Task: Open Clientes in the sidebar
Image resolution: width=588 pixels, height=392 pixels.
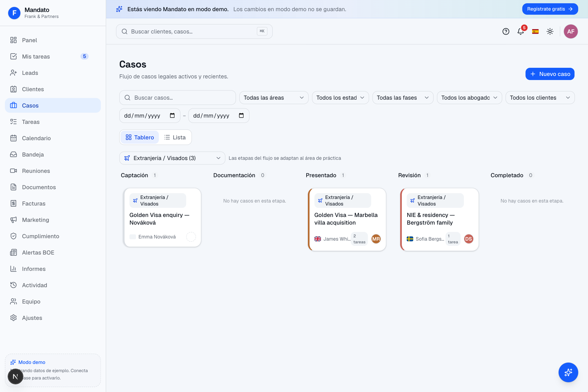Action: (53, 89)
